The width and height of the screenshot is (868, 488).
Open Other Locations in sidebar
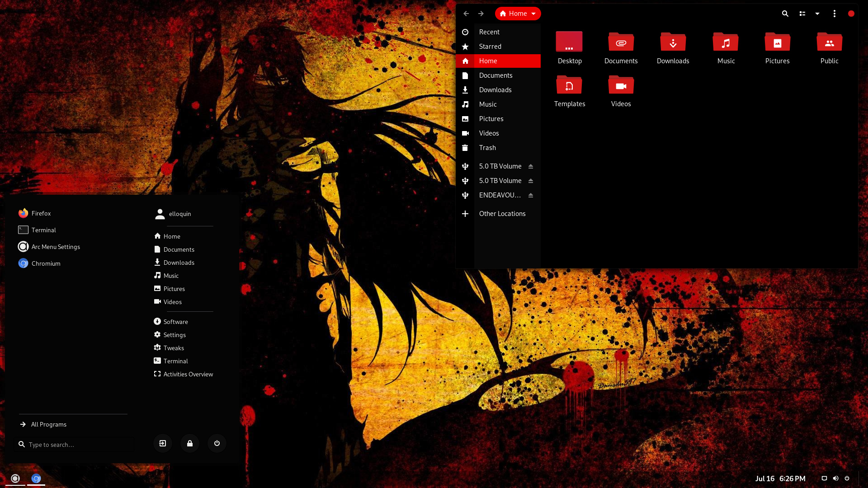click(498, 214)
